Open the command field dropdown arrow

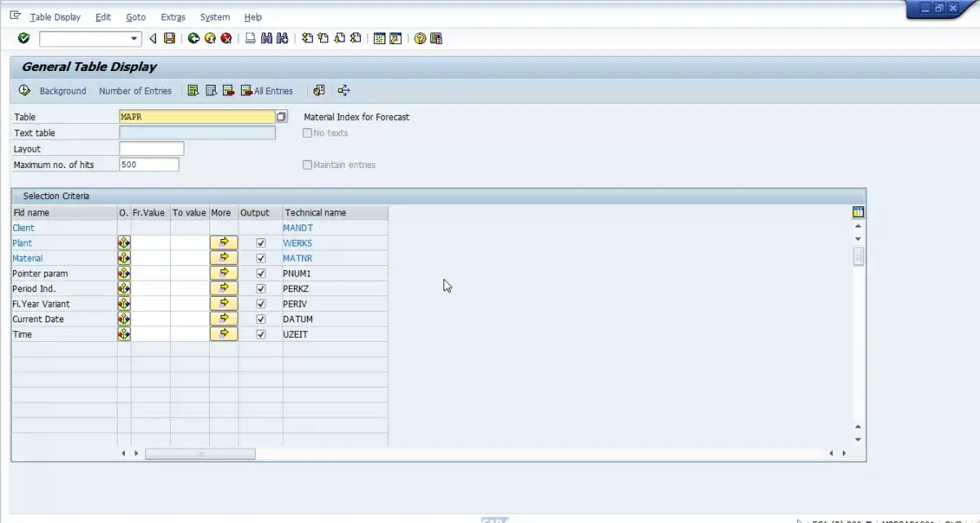coord(135,38)
